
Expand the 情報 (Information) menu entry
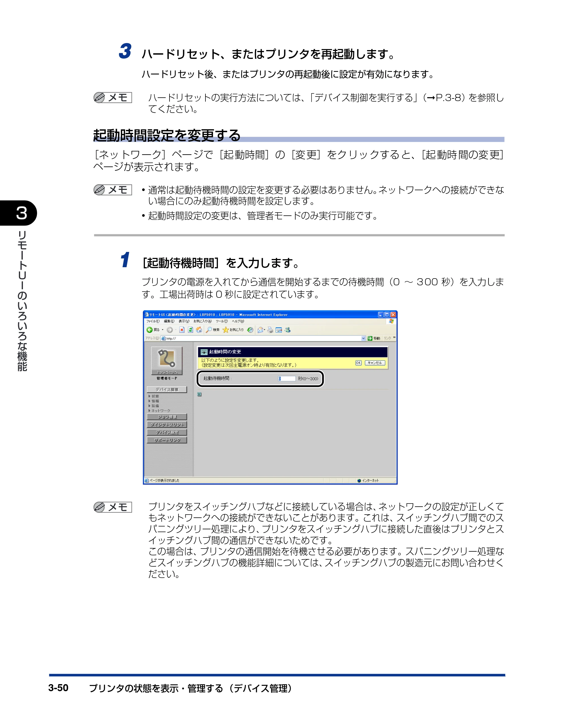[x=154, y=401]
